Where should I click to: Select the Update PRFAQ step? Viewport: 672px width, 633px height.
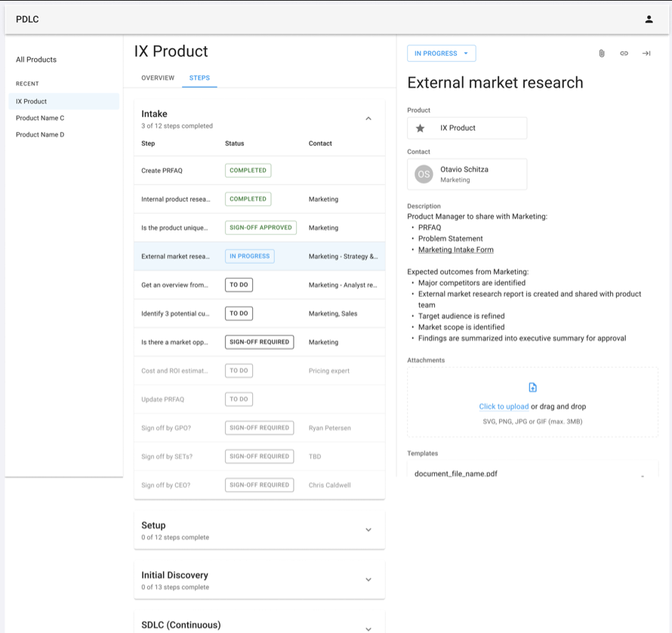pos(162,400)
